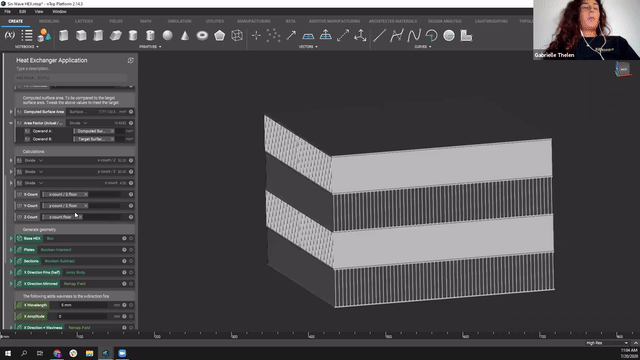
Task: Open the File menu
Action: pyautogui.click(x=7, y=11)
